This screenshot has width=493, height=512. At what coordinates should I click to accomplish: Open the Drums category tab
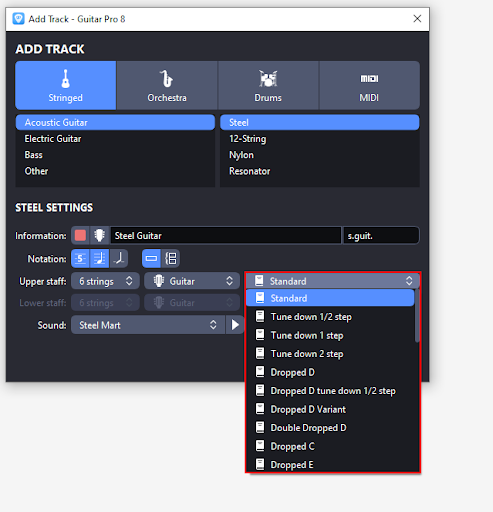(268, 85)
